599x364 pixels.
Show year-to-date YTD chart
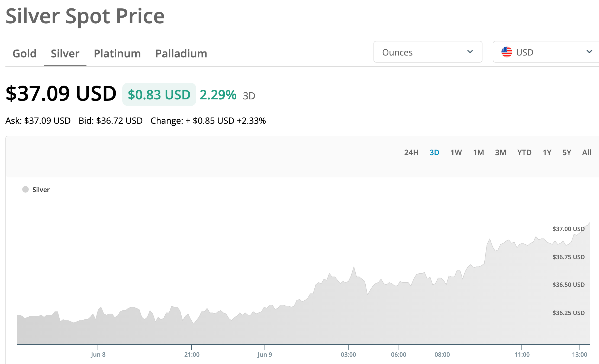click(524, 152)
